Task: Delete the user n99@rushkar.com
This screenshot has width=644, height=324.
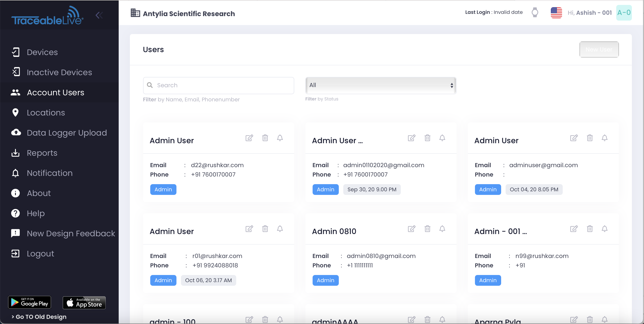Action: [590, 229]
